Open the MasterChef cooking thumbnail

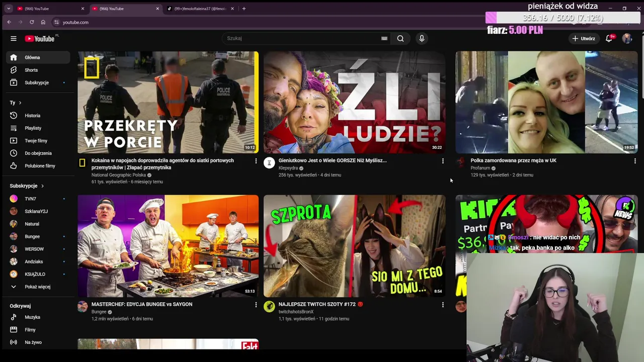coord(168,246)
